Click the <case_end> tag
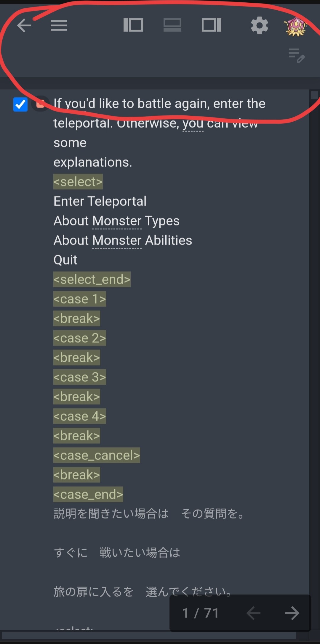The width and height of the screenshot is (320, 644). [x=88, y=494]
